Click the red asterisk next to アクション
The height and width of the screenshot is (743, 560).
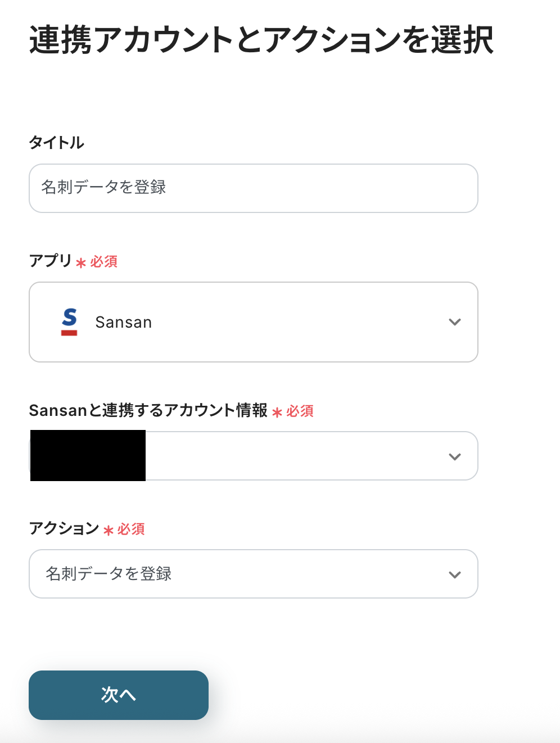(x=109, y=531)
